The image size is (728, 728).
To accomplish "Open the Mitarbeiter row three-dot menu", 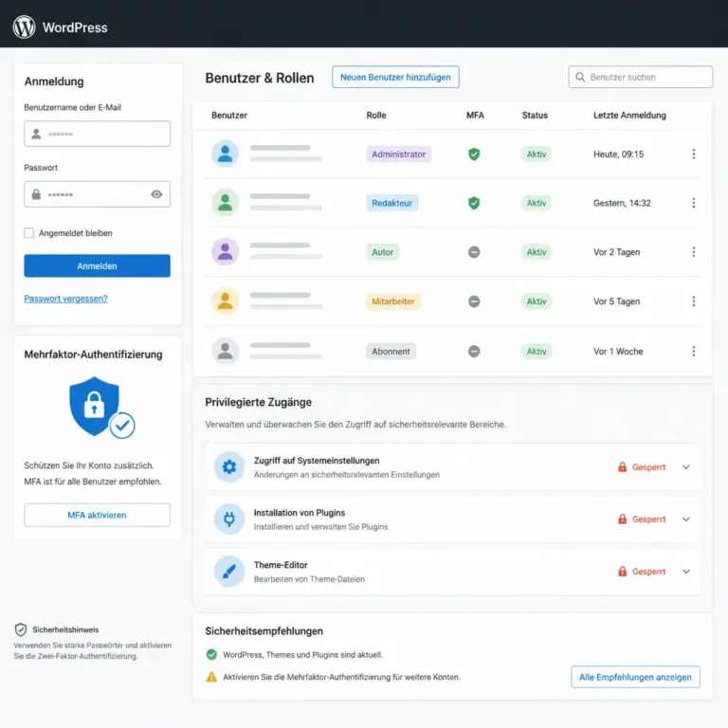I will coord(694,301).
